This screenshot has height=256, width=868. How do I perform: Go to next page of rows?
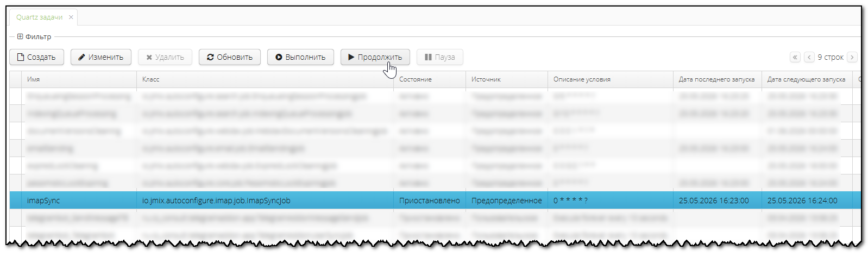click(x=852, y=57)
